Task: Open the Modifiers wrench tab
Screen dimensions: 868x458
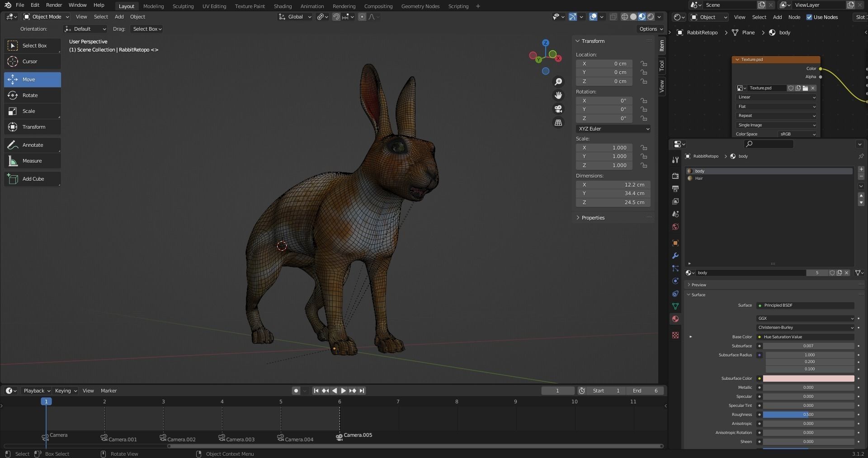Action: [675, 256]
